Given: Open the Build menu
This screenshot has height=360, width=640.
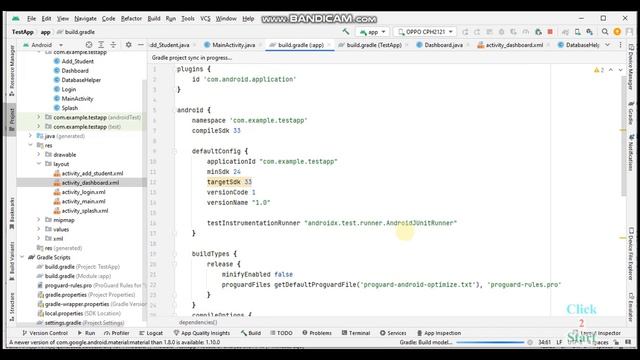Looking at the screenshot, I should point(154,18).
